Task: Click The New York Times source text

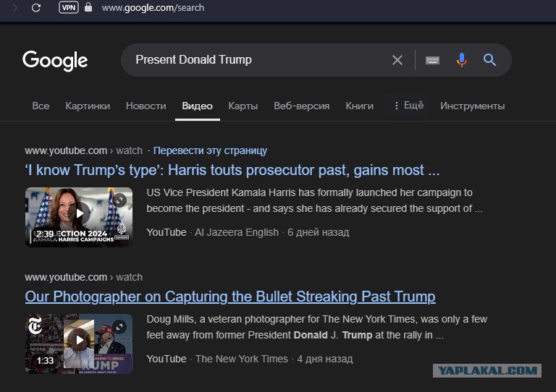Action: [242, 359]
